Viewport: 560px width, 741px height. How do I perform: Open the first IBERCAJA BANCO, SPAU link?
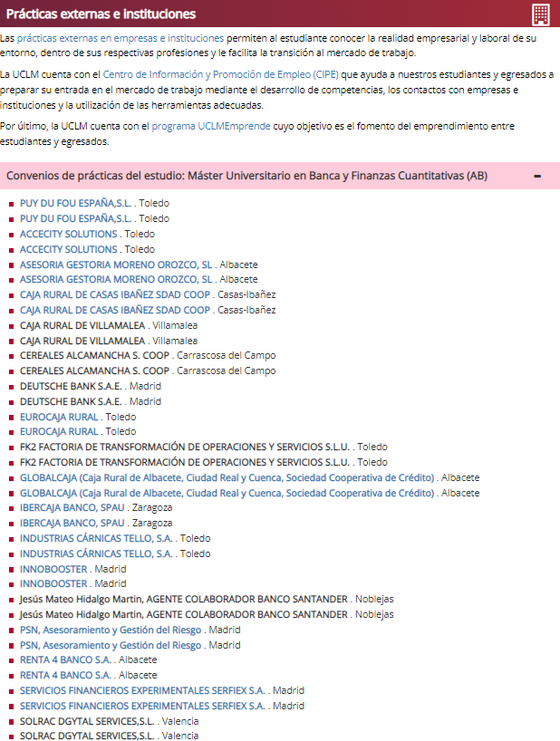point(72,507)
